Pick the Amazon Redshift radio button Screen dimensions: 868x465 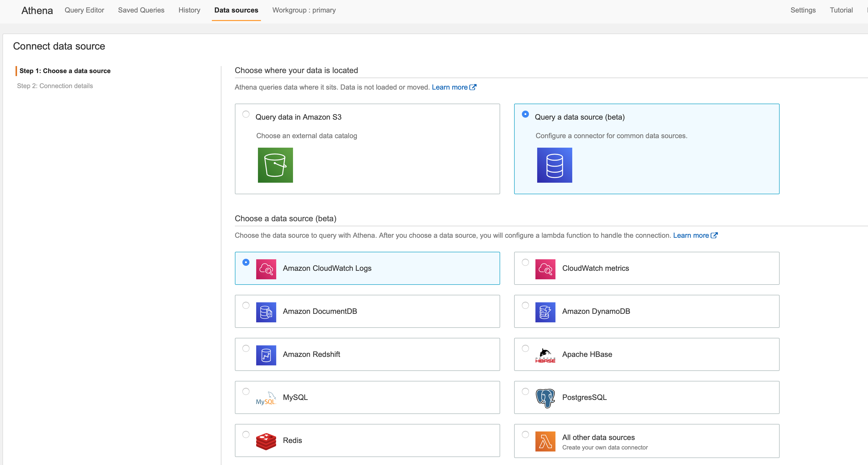tap(246, 348)
